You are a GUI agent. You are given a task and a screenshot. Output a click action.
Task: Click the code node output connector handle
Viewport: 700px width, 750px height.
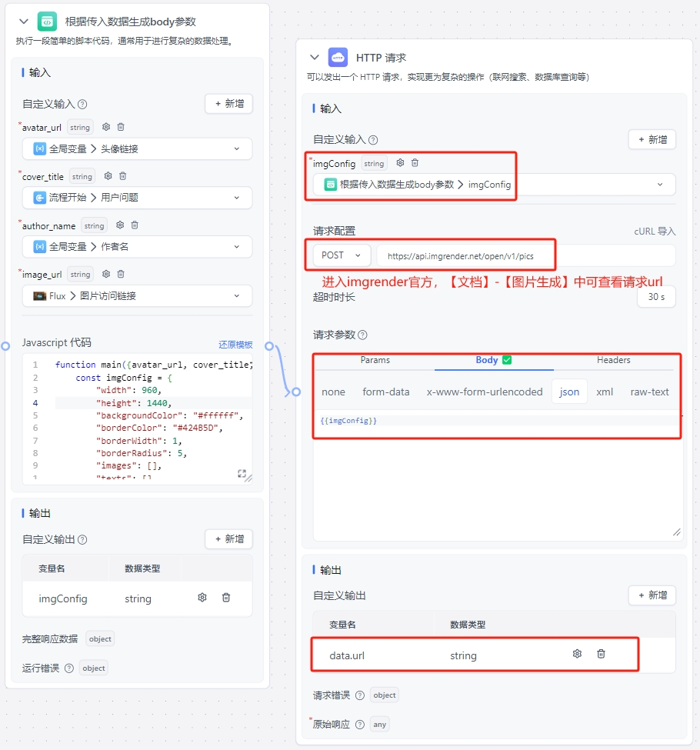pos(269,346)
